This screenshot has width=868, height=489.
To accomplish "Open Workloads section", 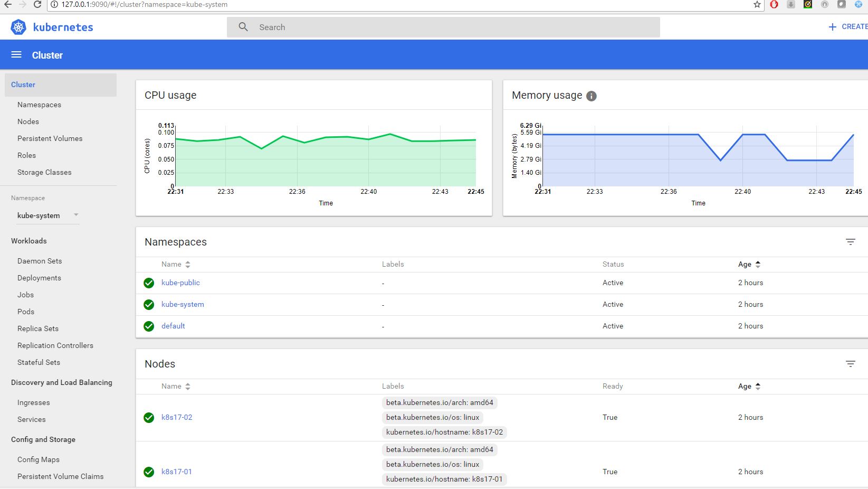I will click(29, 241).
